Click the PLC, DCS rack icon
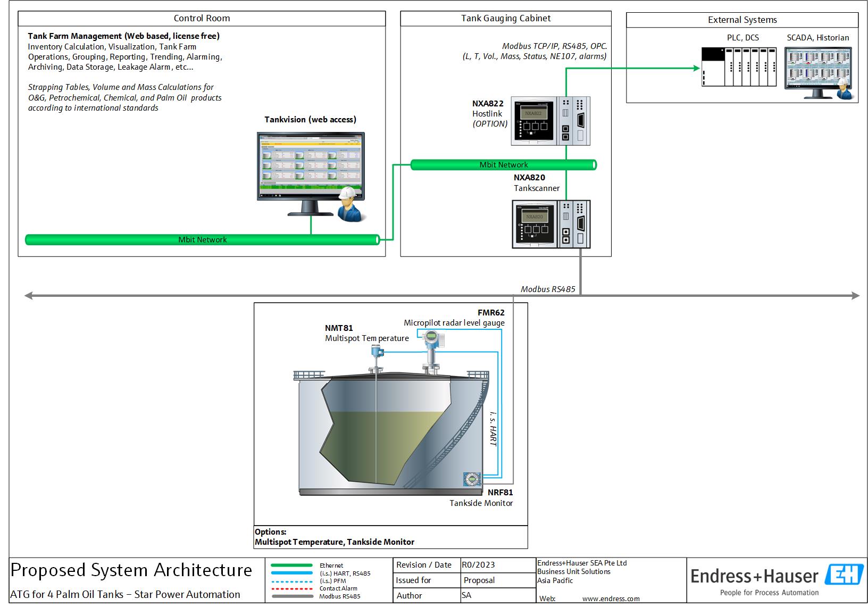 (x=739, y=66)
